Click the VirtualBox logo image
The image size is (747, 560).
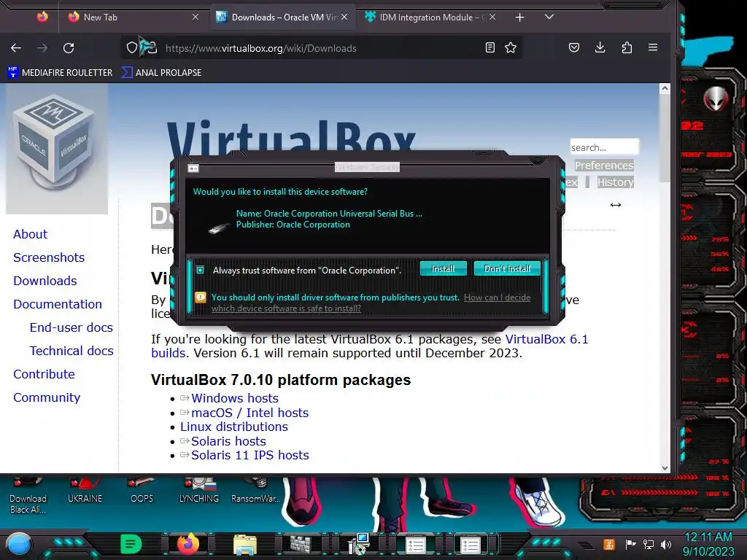(57, 149)
